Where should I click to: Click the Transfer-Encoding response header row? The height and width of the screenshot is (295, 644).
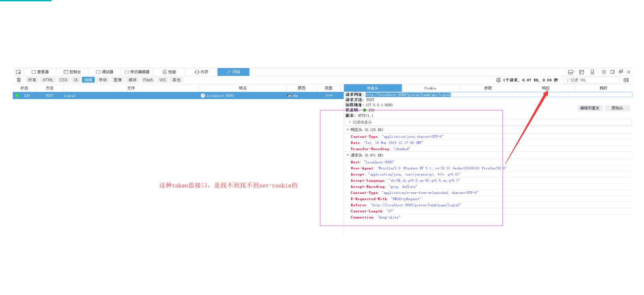(488, 149)
